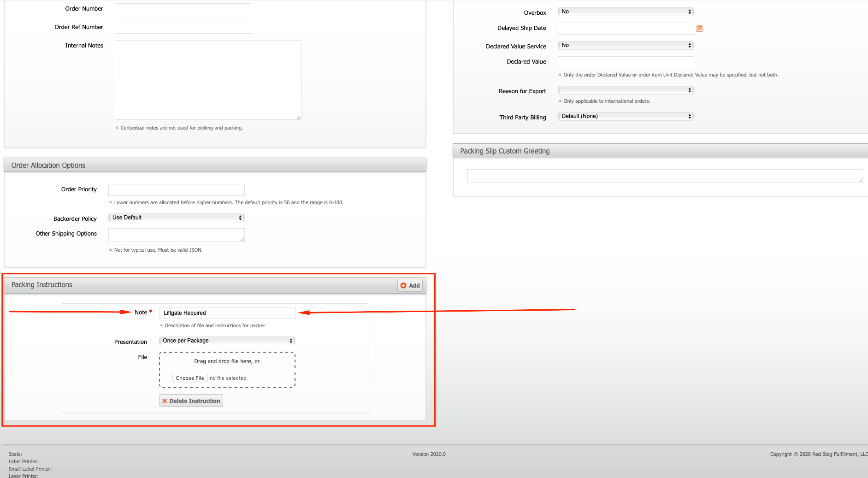This screenshot has width=868, height=478.
Task: Click the Laser Printer status entry
Action: click(x=24, y=476)
